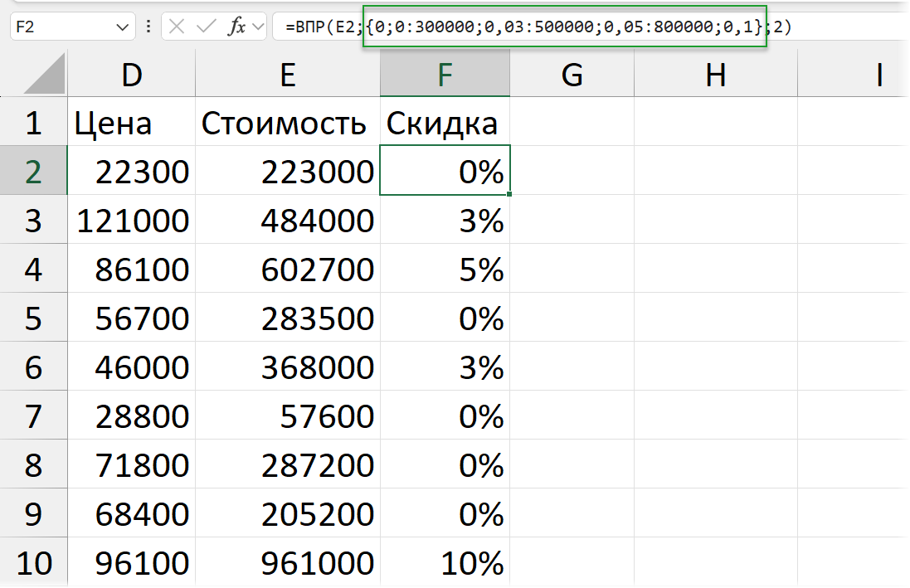
Task: Select row 1 header
Action: (x=34, y=122)
